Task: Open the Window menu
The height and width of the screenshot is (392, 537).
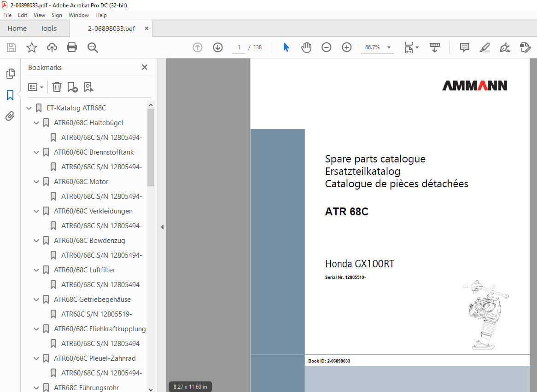Action: pyautogui.click(x=79, y=15)
